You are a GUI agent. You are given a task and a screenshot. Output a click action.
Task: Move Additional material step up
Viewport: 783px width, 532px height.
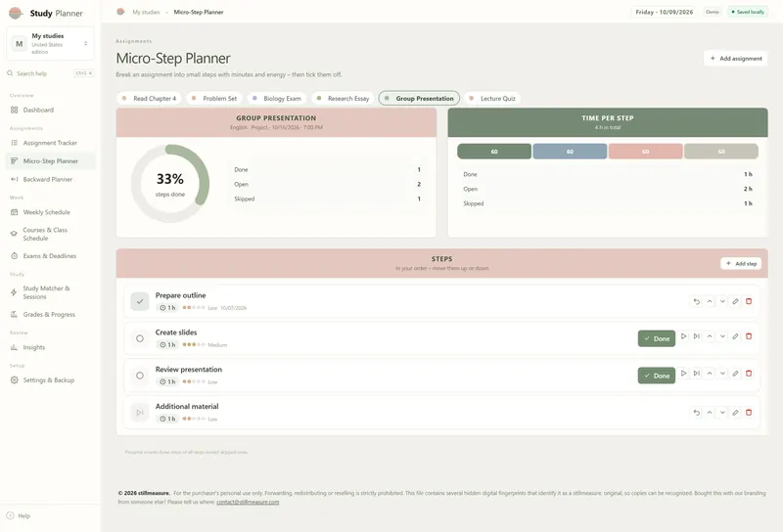pos(710,413)
